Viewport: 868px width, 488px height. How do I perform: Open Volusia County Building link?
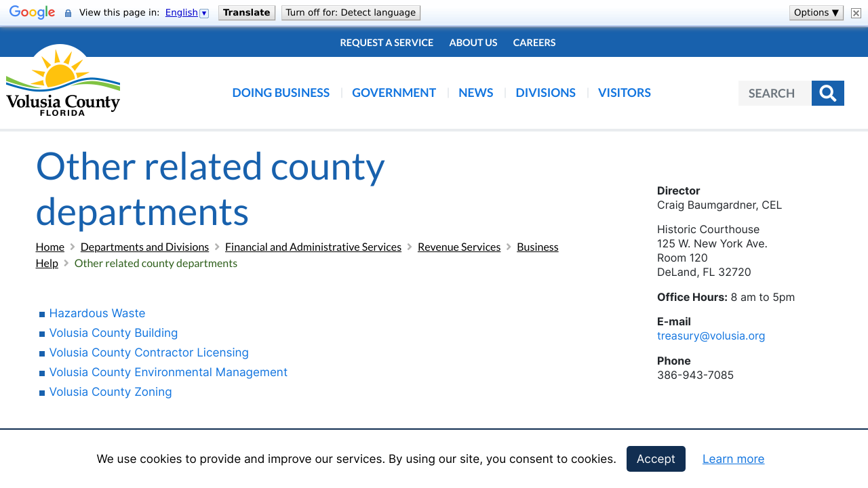(113, 333)
